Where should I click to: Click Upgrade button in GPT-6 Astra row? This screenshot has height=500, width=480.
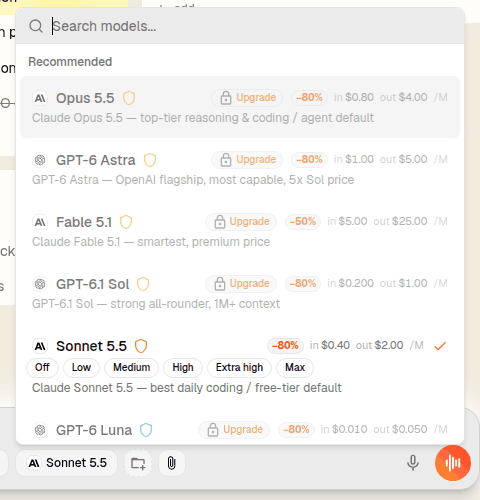point(247,160)
